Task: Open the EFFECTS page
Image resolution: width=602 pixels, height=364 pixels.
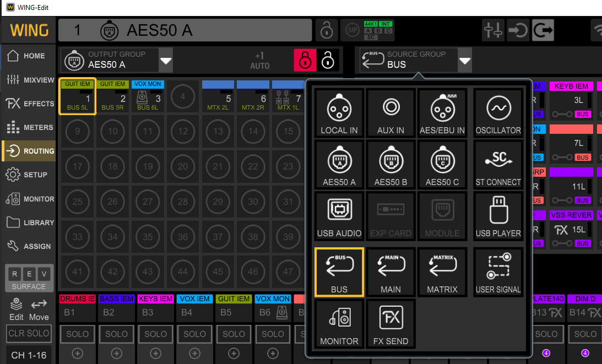Action: pos(29,104)
